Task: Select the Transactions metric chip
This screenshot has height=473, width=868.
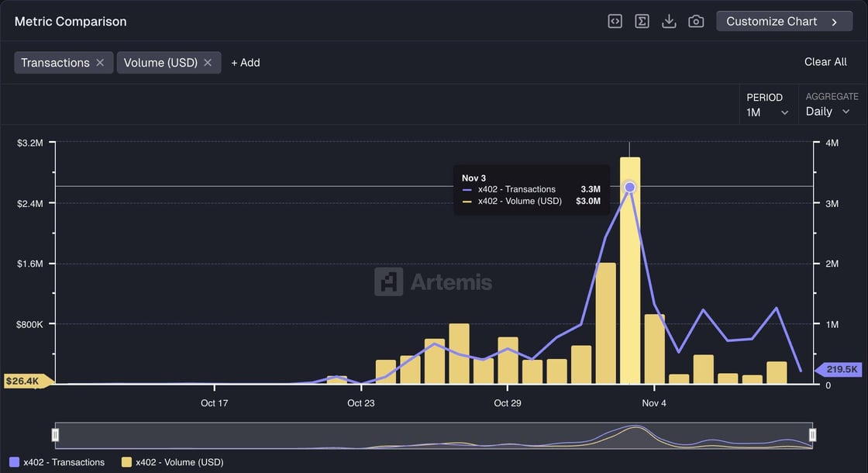Action: tap(55, 63)
